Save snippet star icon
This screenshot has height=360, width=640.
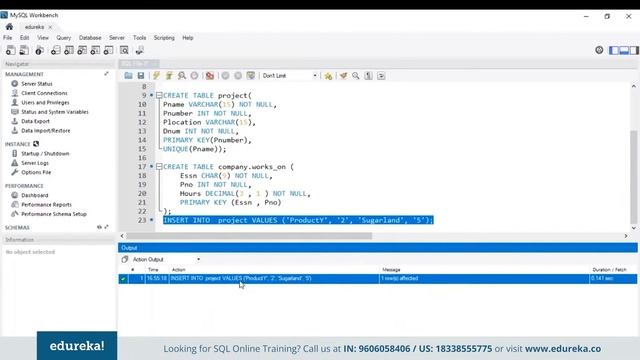[328, 76]
